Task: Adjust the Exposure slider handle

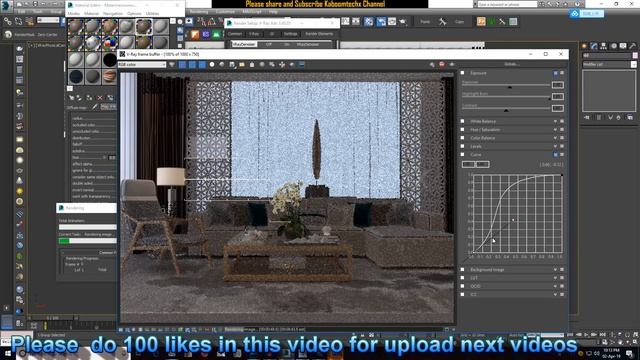Action: (509, 87)
